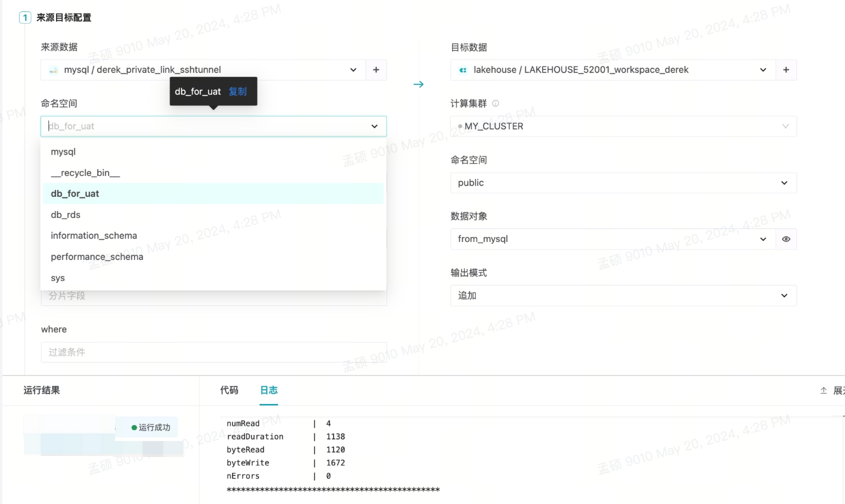Screen dimensions: 845x504
Task: Click plus icon next to target data
Action: (x=785, y=70)
